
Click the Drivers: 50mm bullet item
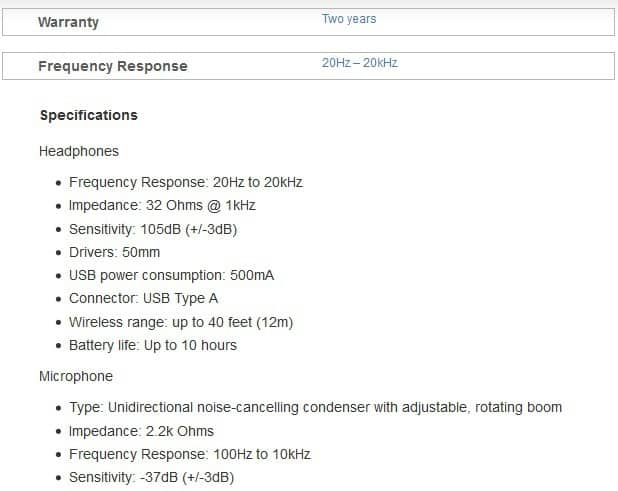tap(114, 252)
